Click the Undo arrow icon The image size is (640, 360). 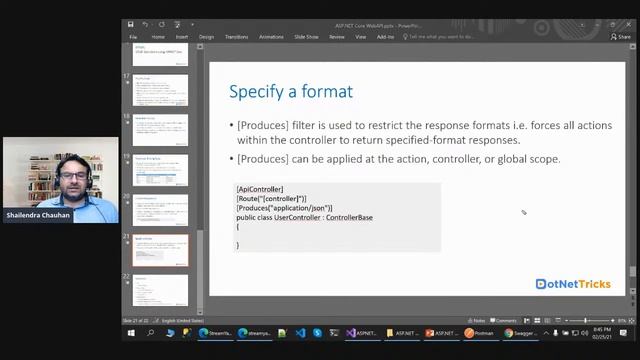click(145, 24)
